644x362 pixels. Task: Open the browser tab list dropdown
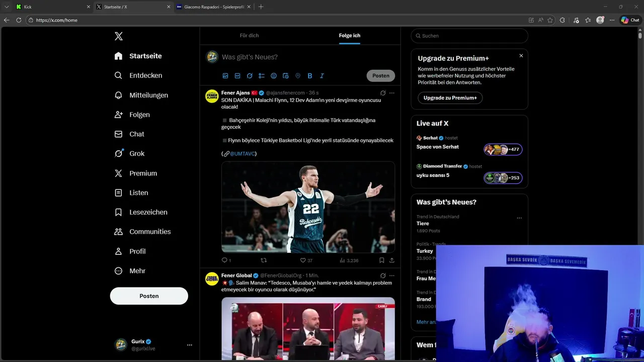(7, 7)
